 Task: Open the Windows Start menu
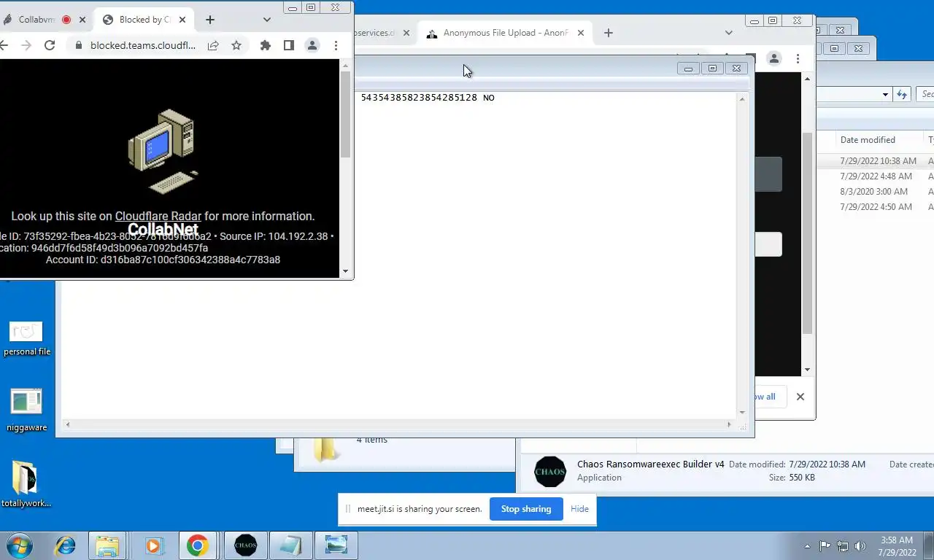(x=19, y=545)
